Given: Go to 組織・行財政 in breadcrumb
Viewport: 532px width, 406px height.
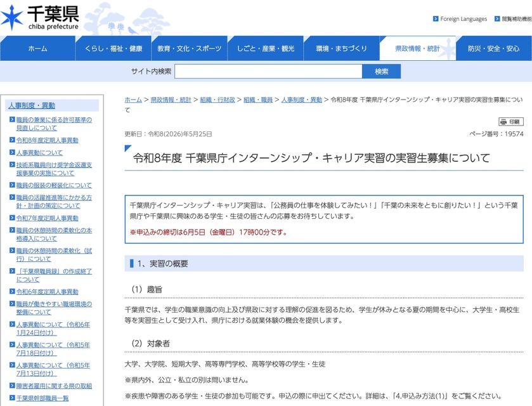Looking at the screenshot, I should [217, 100].
